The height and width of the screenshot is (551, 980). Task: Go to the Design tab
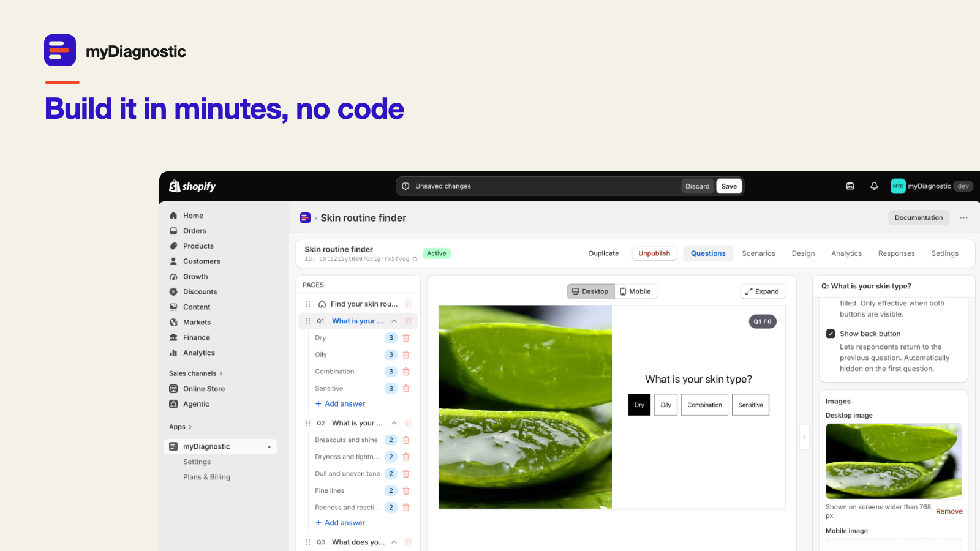click(x=803, y=253)
